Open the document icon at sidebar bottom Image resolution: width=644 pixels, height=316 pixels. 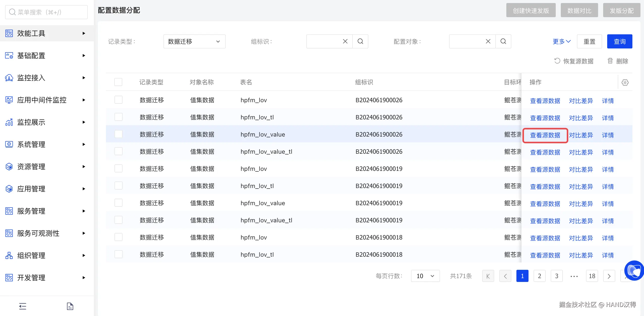tap(70, 306)
